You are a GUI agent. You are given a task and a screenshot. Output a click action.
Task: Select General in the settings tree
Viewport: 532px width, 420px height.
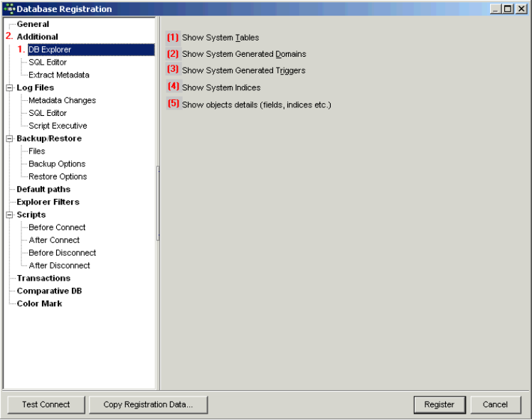33,24
